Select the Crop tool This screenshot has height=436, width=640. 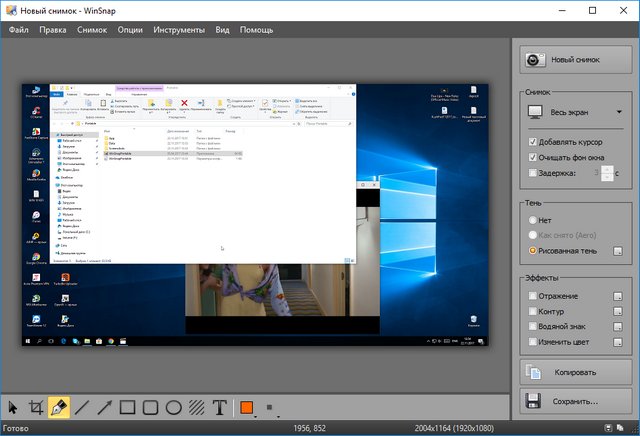point(36,408)
